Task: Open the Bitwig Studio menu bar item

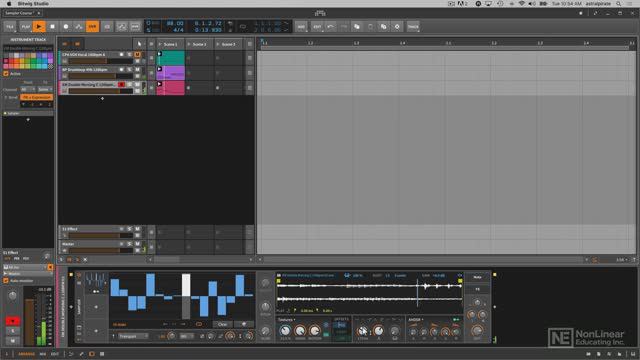Action: tap(33, 3)
